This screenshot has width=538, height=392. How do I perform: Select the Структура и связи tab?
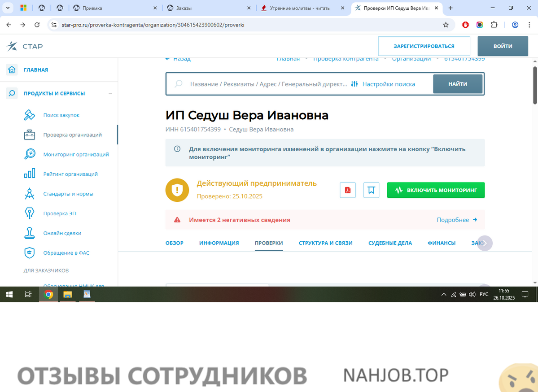tap(325, 243)
